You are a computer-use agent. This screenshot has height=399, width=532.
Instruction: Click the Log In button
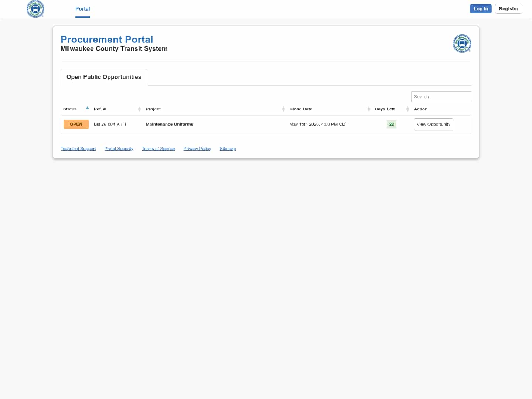pyautogui.click(x=481, y=8)
